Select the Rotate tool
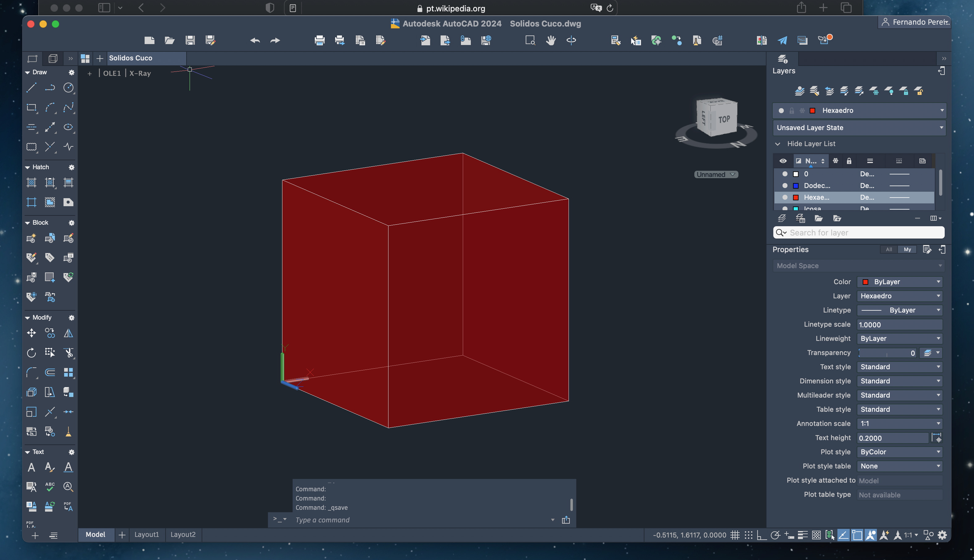The width and height of the screenshot is (974, 560). click(31, 352)
